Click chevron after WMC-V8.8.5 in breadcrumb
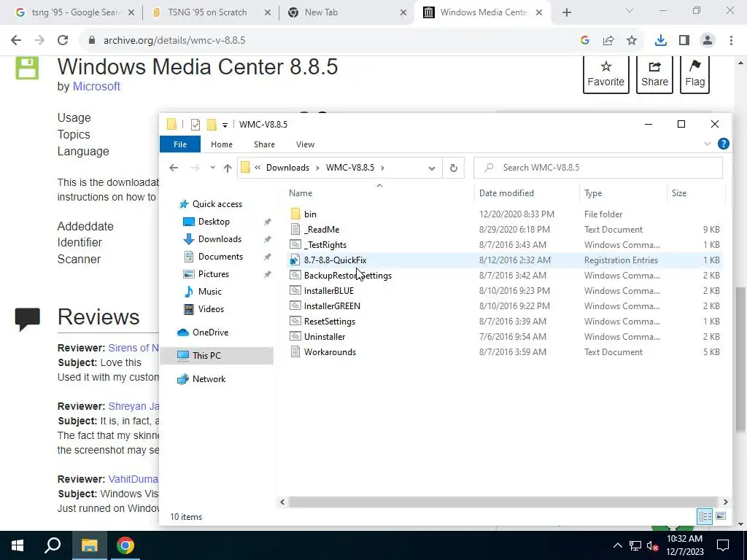The image size is (747, 560). tap(382, 168)
